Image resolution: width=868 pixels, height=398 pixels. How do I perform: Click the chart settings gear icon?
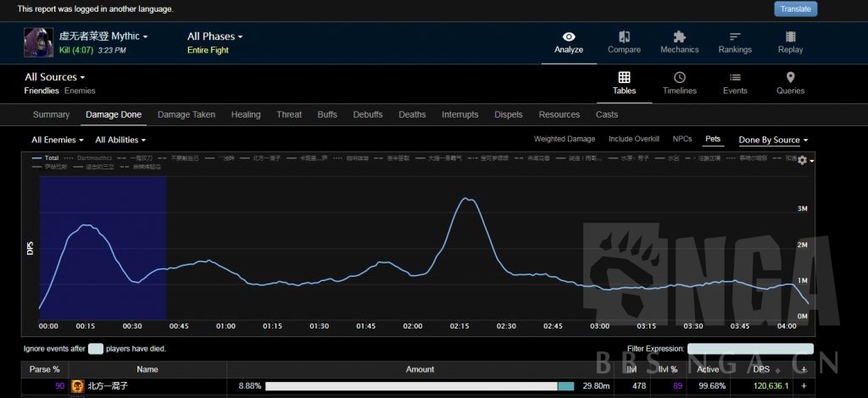(802, 161)
